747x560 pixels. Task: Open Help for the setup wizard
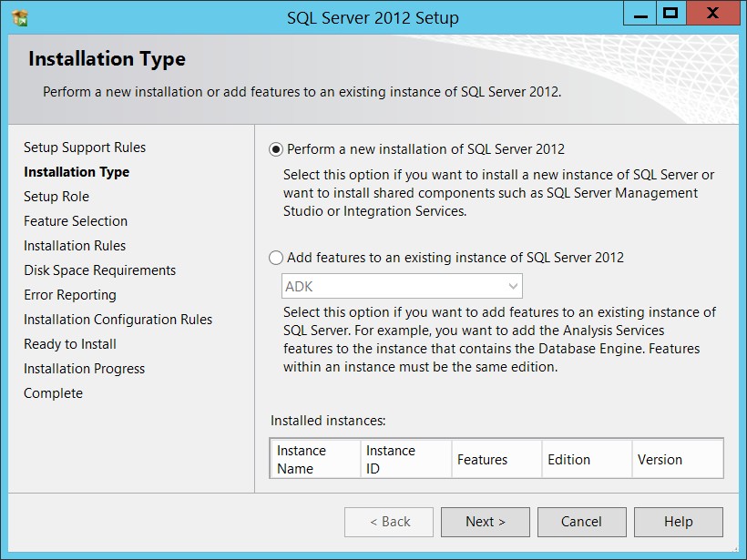[x=678, y=522]
